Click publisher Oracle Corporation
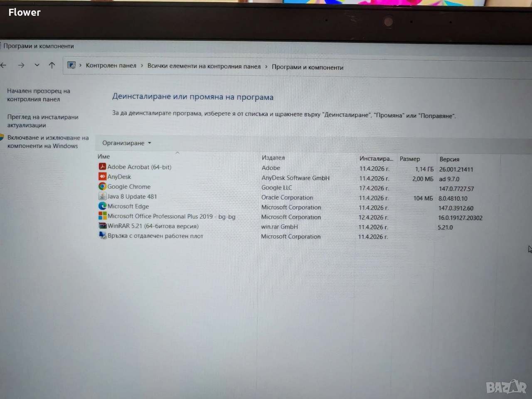This screenshot has width=532, height=399. tap(287, 197)
